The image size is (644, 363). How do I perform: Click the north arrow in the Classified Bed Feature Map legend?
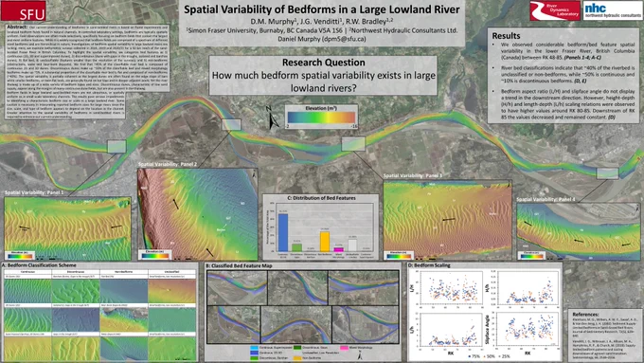(360, 355)
